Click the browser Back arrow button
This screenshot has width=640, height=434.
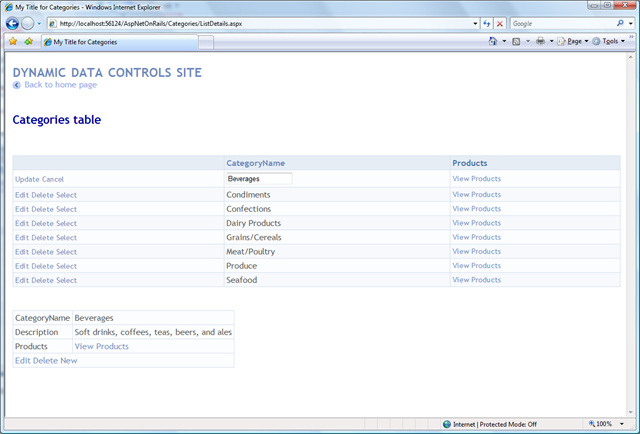pyautogui.click(x=14, y=23)
